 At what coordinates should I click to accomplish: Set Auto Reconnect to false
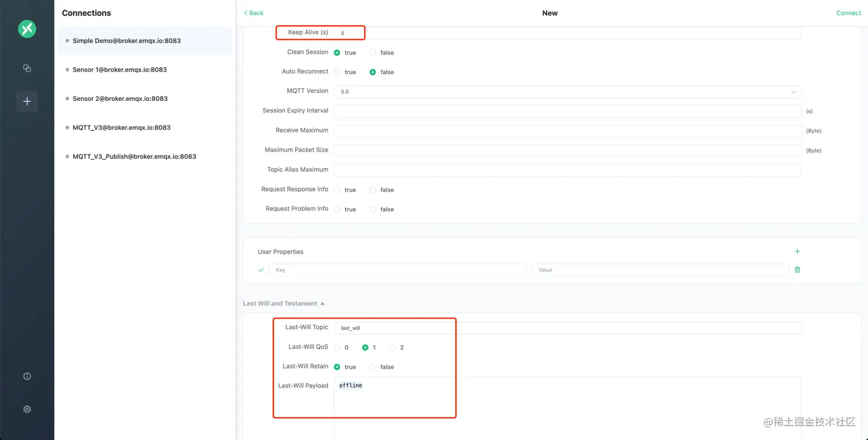click(373, 72)
